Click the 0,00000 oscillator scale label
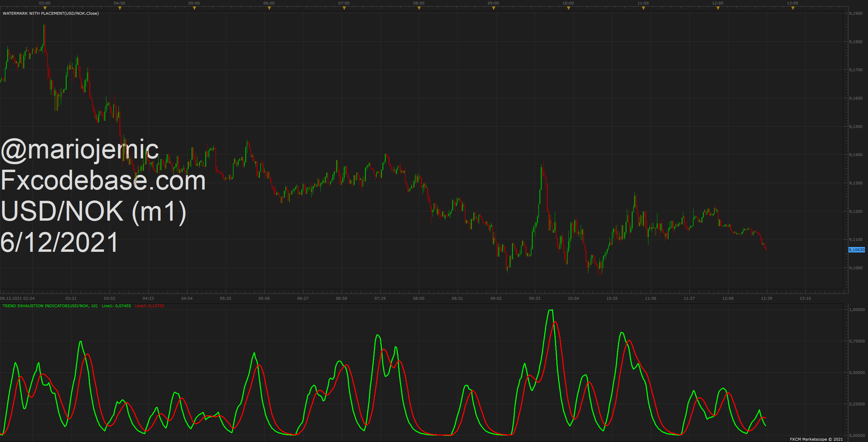The image size is (868, 442). 857,435
